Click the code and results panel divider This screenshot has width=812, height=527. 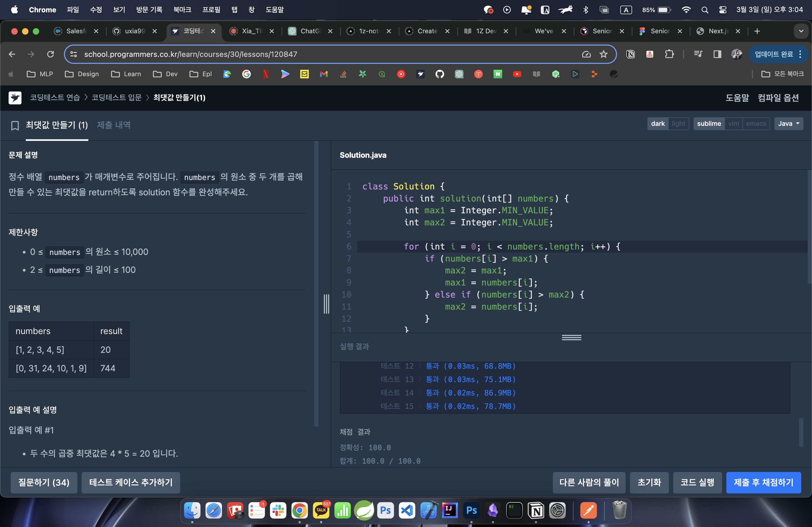pos(571,338)
